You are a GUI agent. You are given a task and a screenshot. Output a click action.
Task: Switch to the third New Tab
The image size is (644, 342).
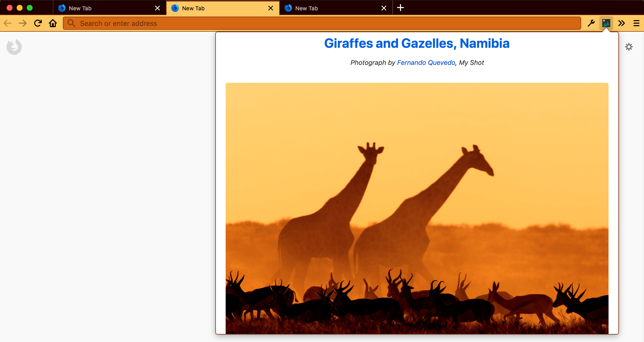point(332,8)
